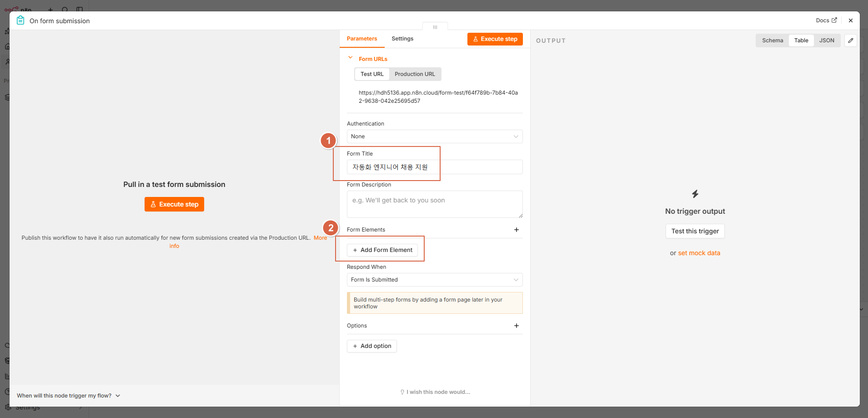Click the plus icon next to Options
The height and width of the screenshot is (418, 868).
click(x=517, y=326)
